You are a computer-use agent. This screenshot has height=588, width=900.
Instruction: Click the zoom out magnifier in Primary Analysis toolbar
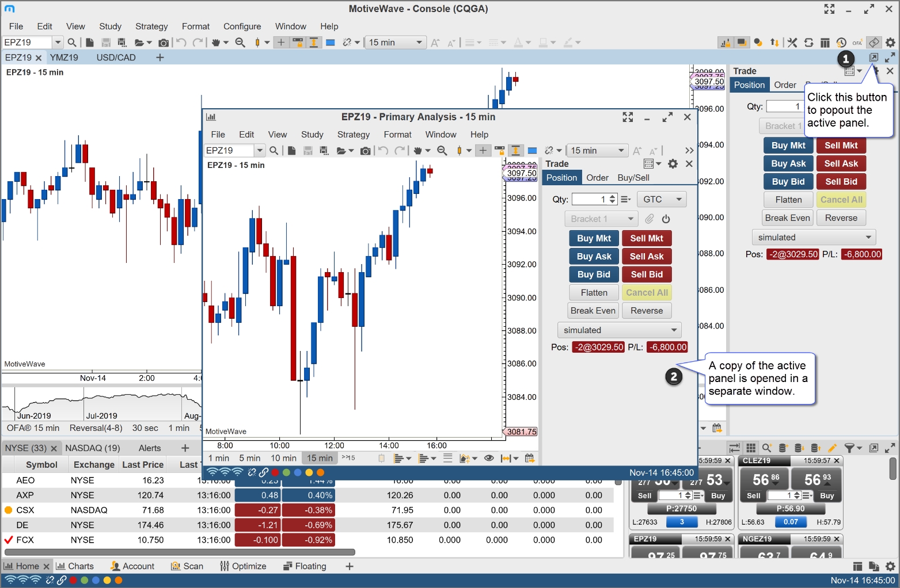tap(442, 151)
